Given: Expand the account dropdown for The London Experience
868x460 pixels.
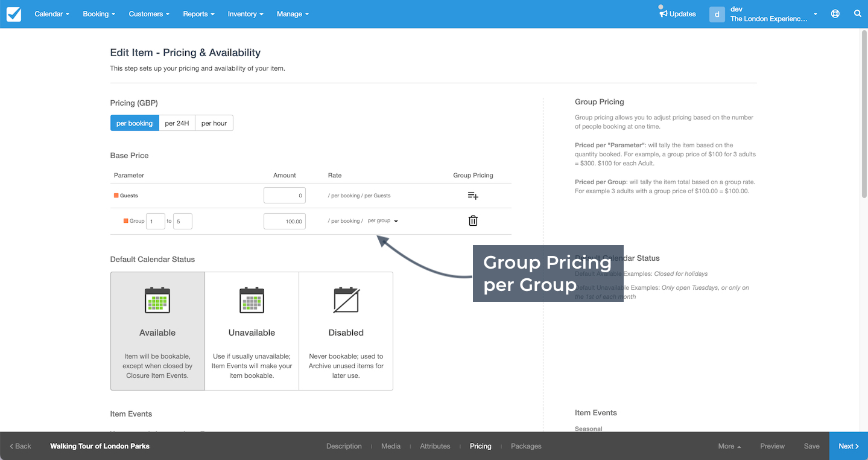Looking at the screenshot, I should (x=816, y=14).
